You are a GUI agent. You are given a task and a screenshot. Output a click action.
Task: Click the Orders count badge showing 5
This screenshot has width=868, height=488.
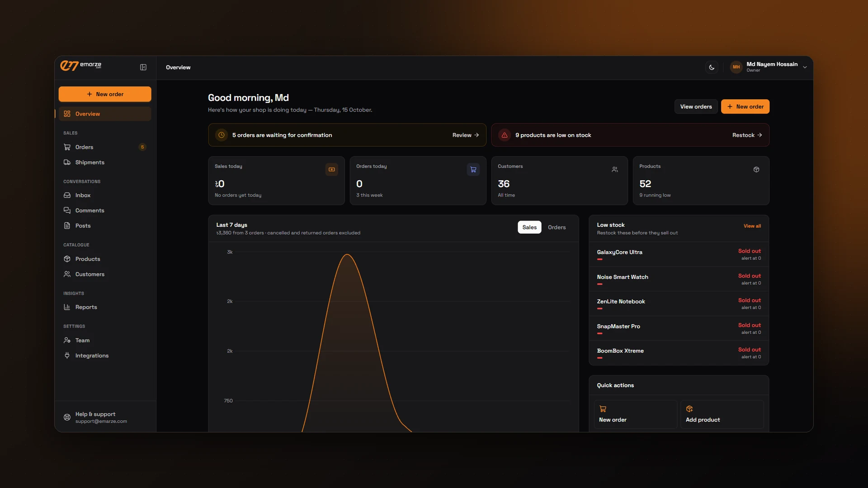tap(142, 147)
